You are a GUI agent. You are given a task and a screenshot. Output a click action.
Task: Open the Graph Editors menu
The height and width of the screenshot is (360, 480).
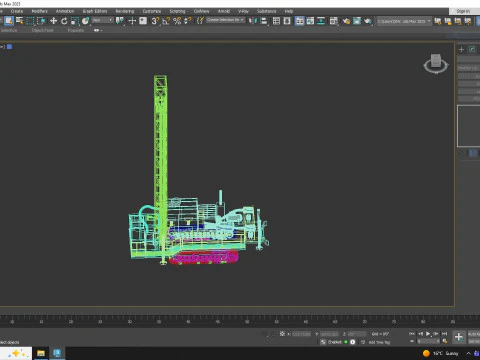coord(95,11)
